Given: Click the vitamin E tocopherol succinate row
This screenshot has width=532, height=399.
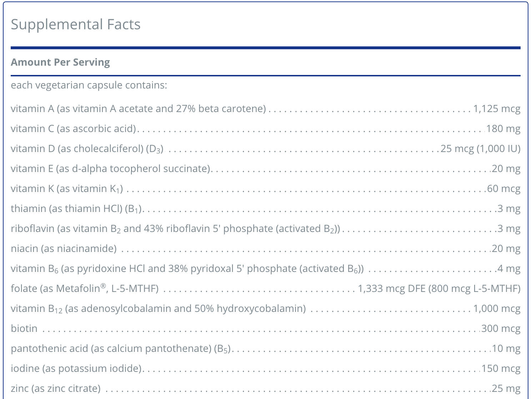Looking at the screenshot, I should pos(266,168).
